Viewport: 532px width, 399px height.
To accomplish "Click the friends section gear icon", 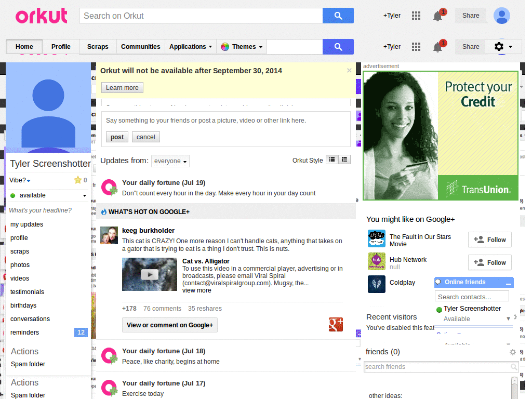I will 513,352.
